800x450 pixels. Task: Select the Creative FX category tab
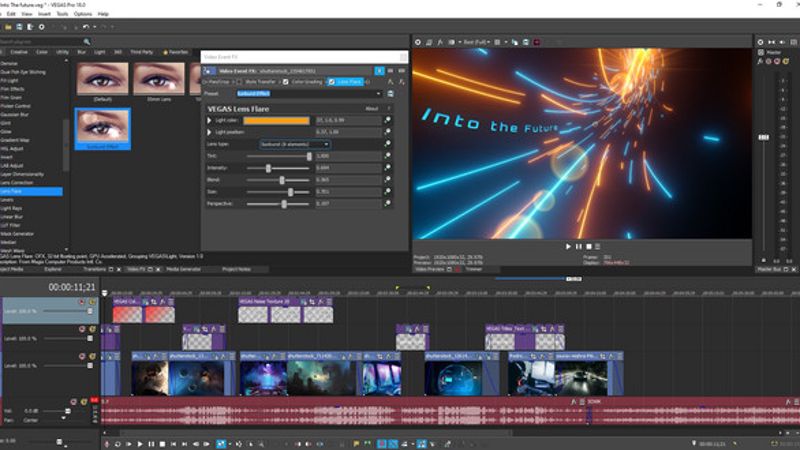coord(19,52)
